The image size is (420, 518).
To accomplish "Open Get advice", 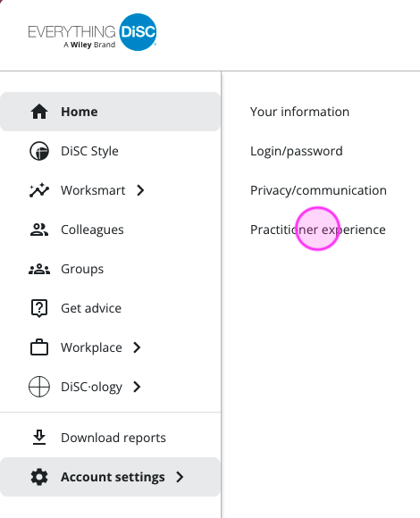I will [91, 308].
